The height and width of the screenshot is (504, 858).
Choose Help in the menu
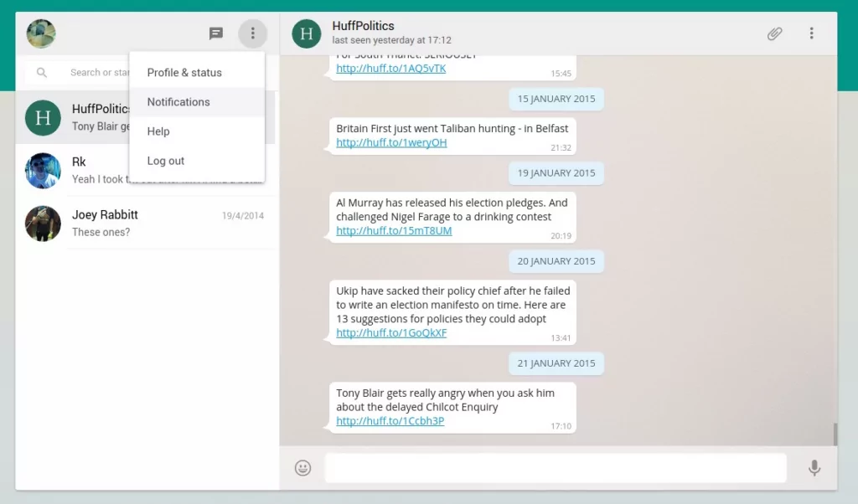(x=158, y=131)
